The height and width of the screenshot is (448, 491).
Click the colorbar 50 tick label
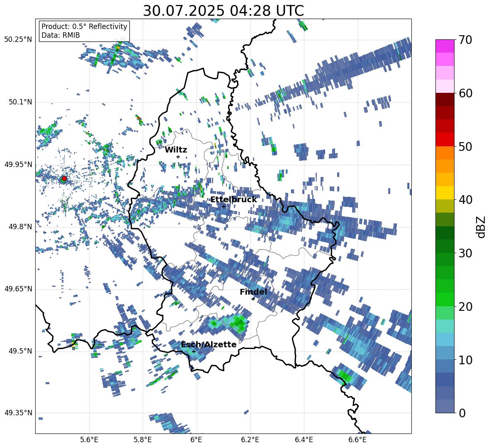tap(465, 146)
